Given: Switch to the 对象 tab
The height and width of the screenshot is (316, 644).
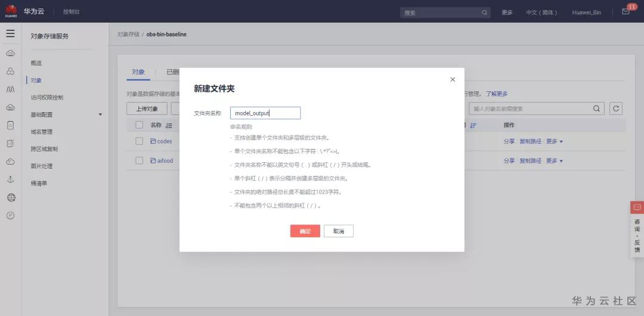Looking at the screenshot, I should (x=138, y=72).
